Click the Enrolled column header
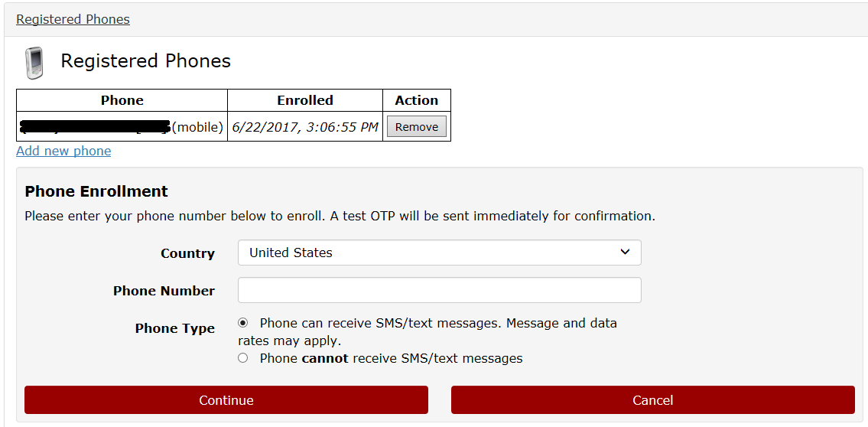Screen dimensions: 868x427 [305, 100]
